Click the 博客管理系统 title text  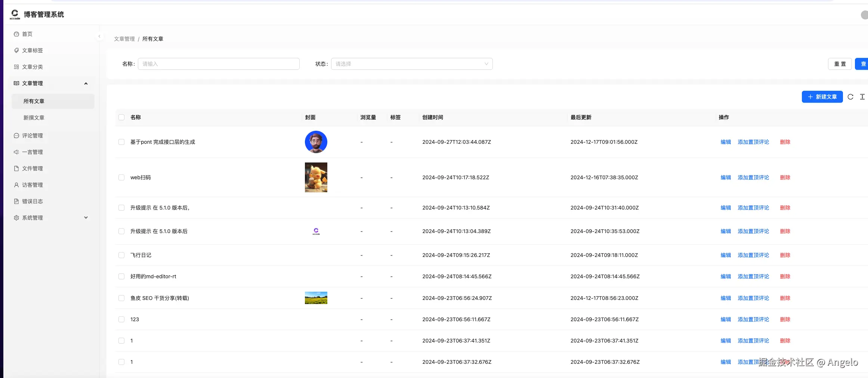pos(44,15)
